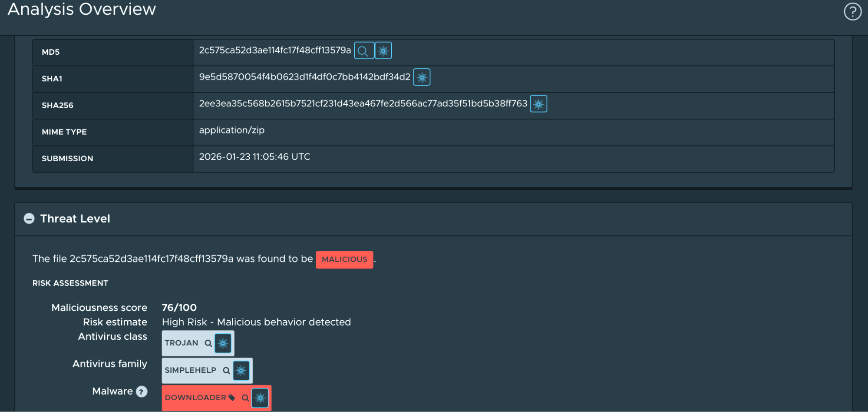
Task: Click the SIMPLEHELP family label
Action: pyautogui.click(x=190, y=371)
